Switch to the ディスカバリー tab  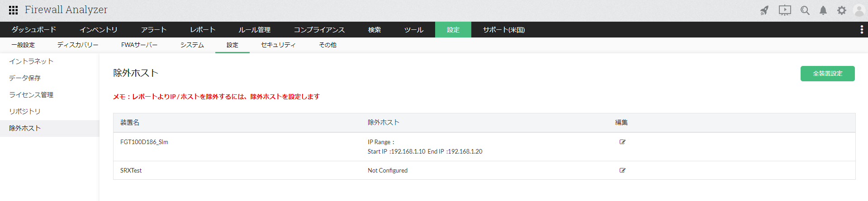(x=78, y=45)
